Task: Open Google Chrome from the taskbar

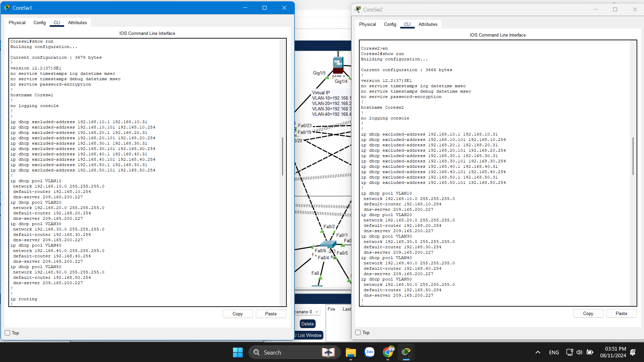Action: tap(388, 352)
